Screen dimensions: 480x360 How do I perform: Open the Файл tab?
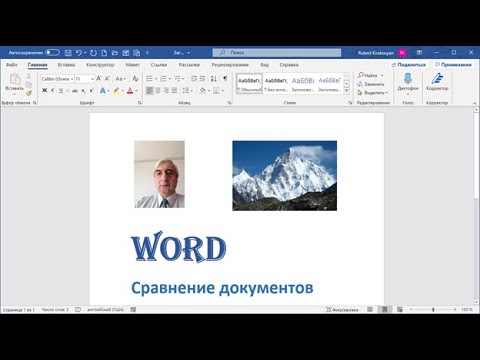(12, 65)
